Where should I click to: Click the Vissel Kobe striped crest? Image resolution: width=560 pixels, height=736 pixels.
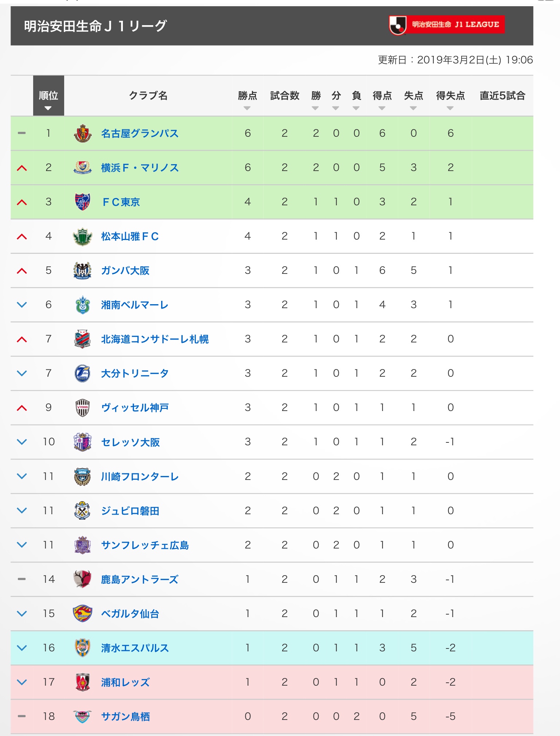coord(82,408)
